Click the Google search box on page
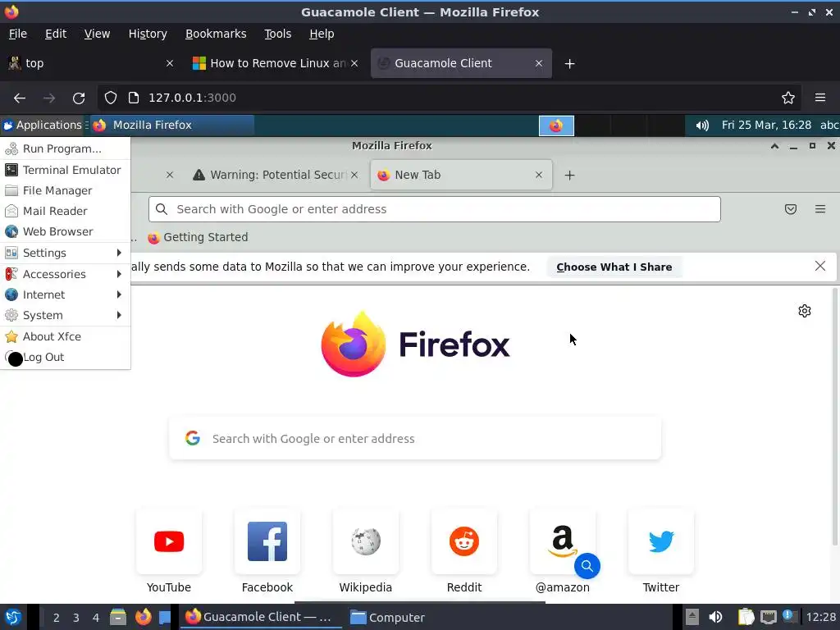 click(415, 439)
